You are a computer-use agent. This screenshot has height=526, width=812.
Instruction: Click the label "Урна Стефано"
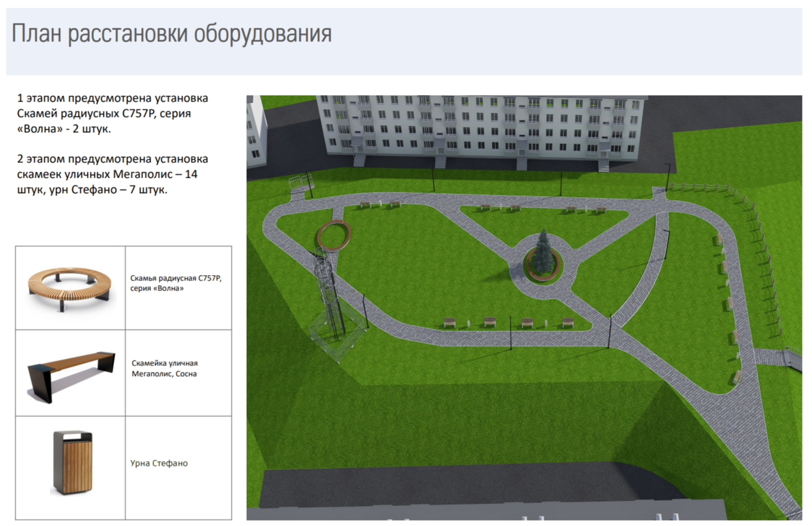[x=159, y=463]
